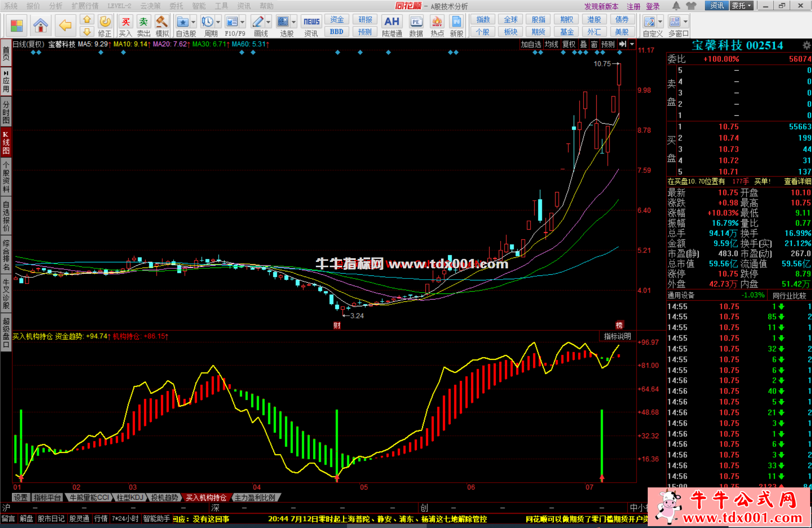Viewport: 812px width, 528px height.
Task: Expand the 选股 dropdown arrow
Action: pyautogui.click(x=294, y=22)
